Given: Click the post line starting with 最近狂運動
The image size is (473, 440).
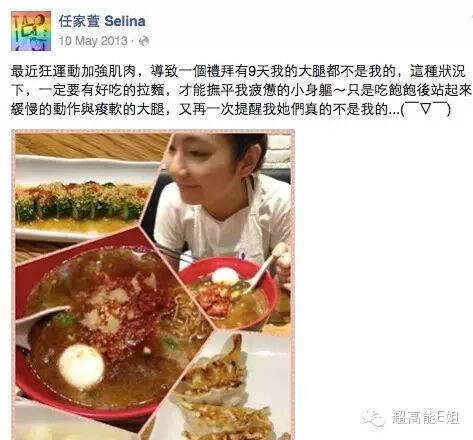Looking at the screenshot, I should coord(238,71).
